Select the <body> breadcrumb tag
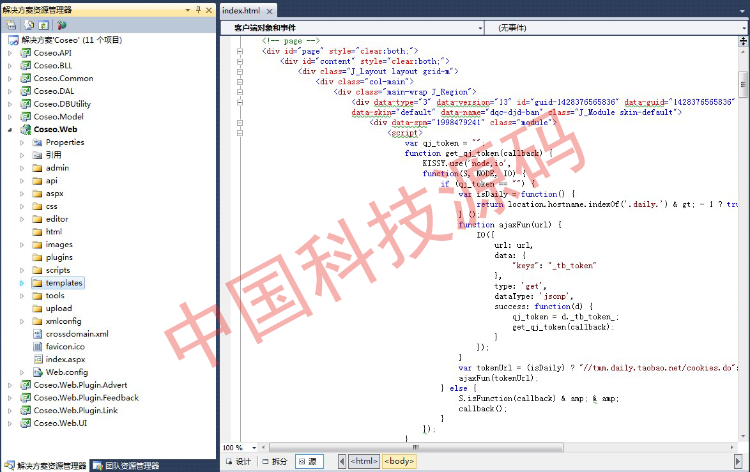Screen dimensions: 750x472 tap(399, 461)
